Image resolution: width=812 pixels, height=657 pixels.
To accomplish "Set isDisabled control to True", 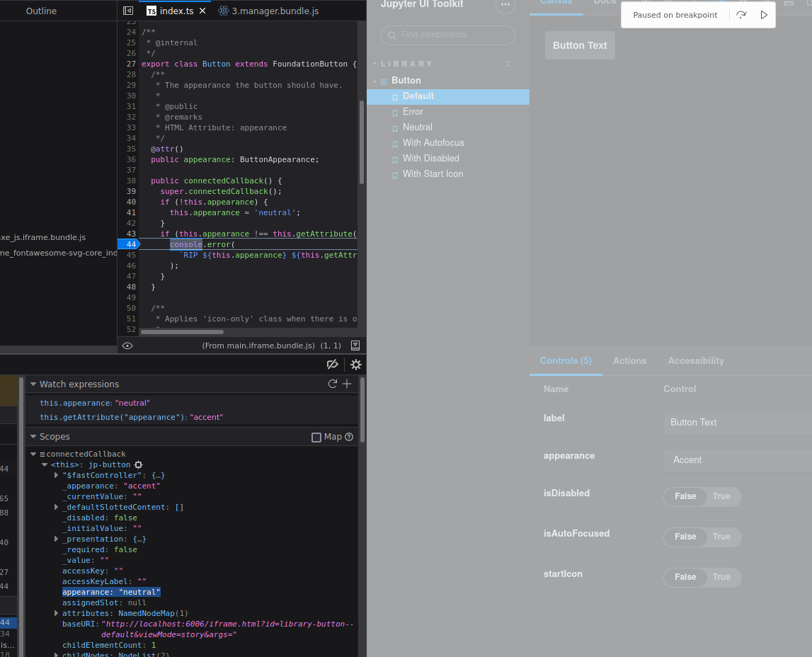I will (723, 496).
